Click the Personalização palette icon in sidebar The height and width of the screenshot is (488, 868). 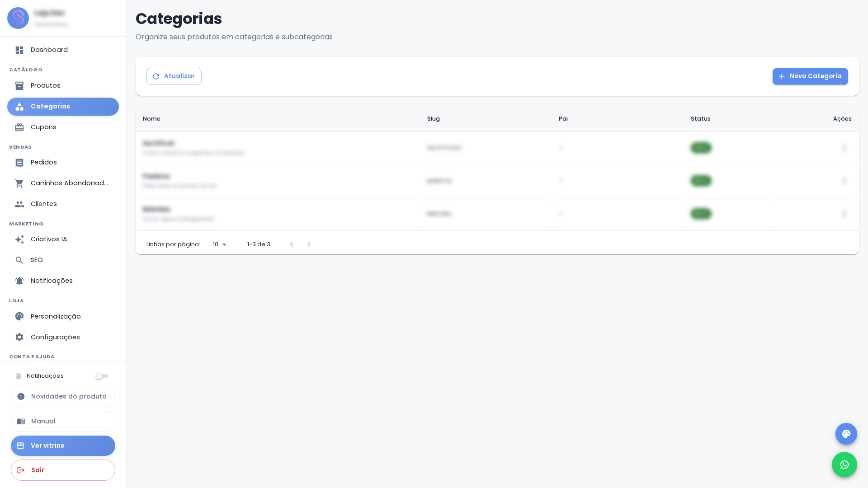point(19,316)
